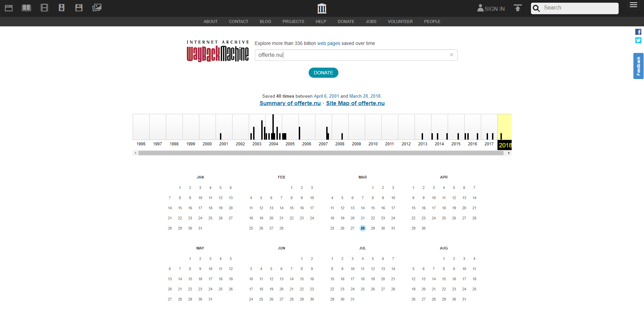Viewport: 644px width, 311px height.
Task: Click the search magnifier icon
Action: tap(536, 8)
